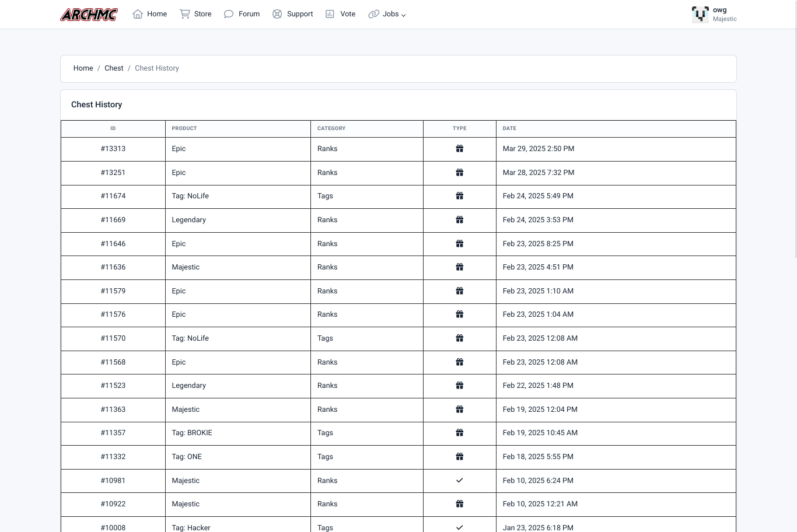Click gift icon in row #11579

pos(460,291)
